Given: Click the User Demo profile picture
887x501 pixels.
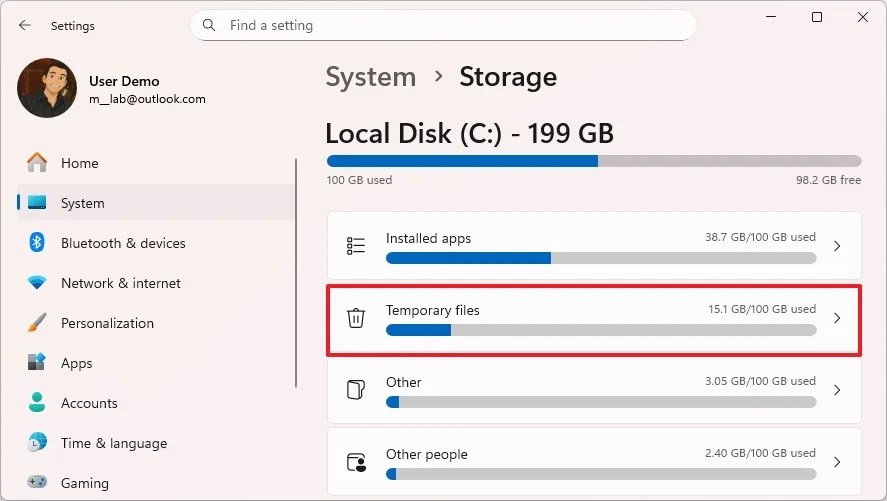Looking at the screenshot, I should [47, 88].
